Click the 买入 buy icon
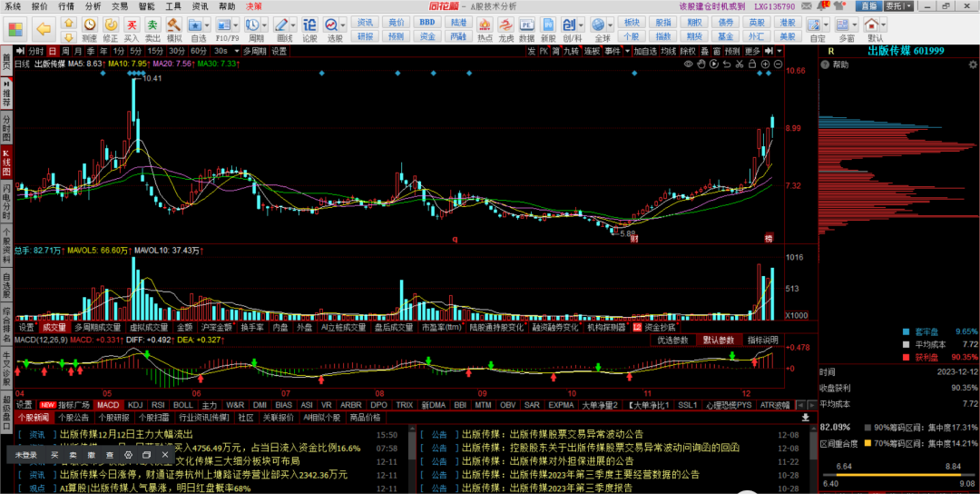980x494 pixels. 132,25
